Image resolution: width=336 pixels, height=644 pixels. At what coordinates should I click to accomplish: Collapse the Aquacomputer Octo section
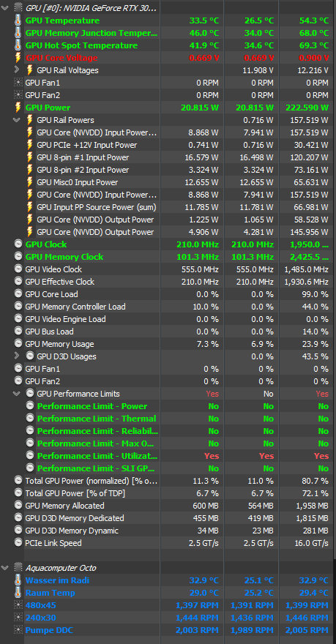5,568
